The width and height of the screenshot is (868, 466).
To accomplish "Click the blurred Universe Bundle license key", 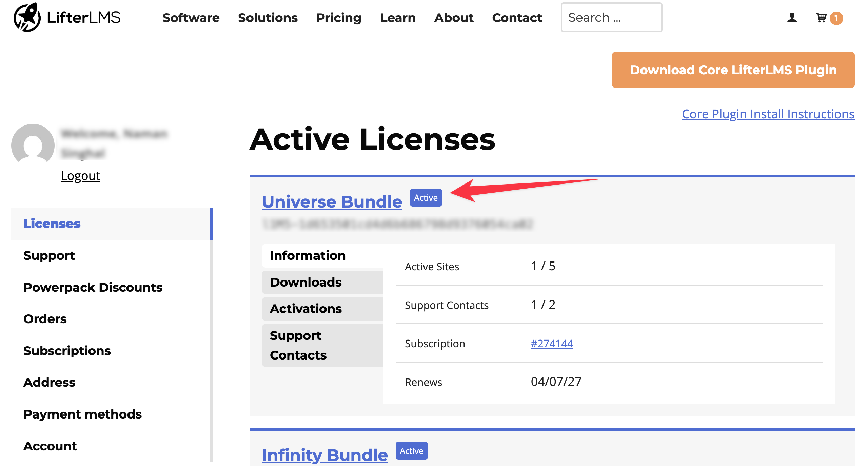I will pos(398,224).
